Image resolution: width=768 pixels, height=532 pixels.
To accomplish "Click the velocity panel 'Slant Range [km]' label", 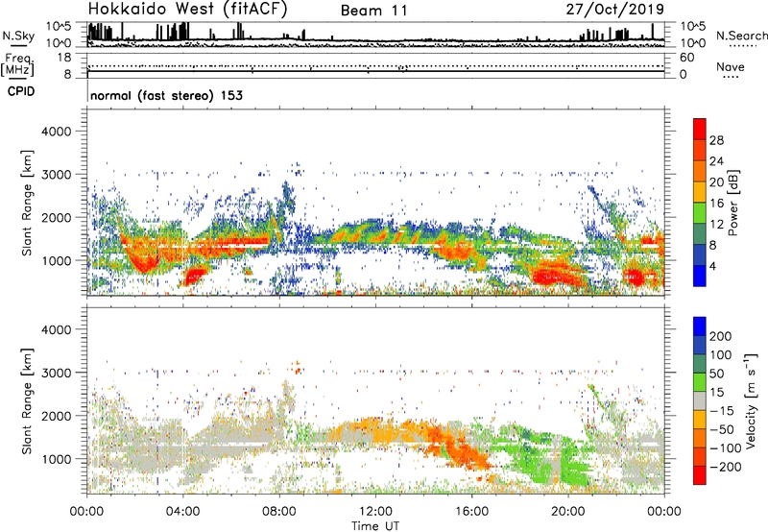I will tap(27, 401).
